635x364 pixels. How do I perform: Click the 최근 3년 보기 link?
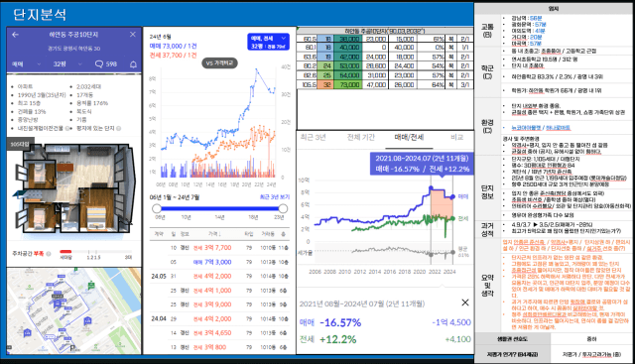(x=275, y=197)
